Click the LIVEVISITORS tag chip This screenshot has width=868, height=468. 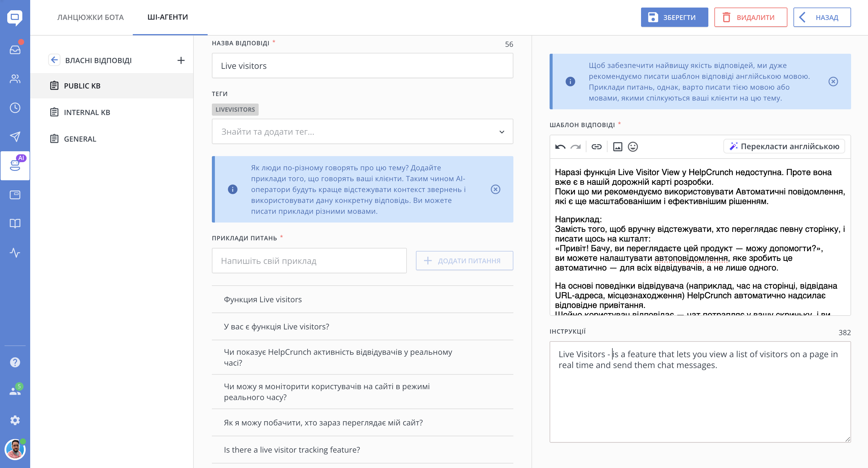(235, 110)
